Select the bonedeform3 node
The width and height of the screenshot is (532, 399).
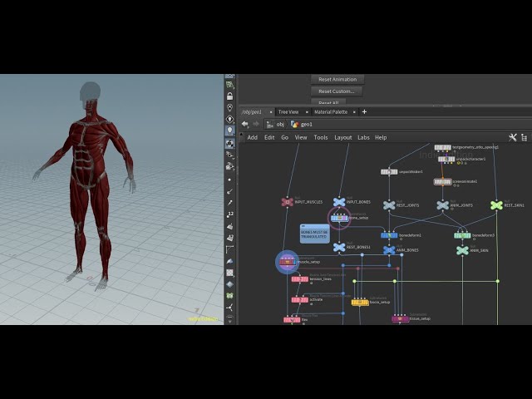coord(462,235)
